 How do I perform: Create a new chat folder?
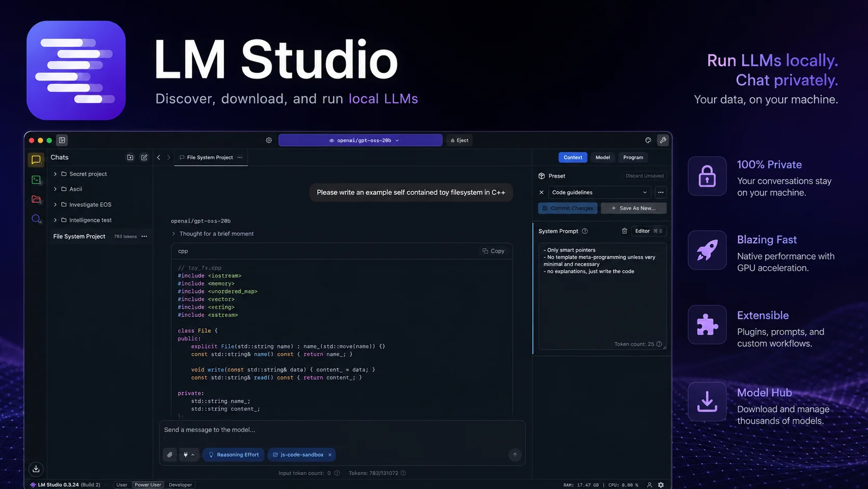click(x=130, y=157)
